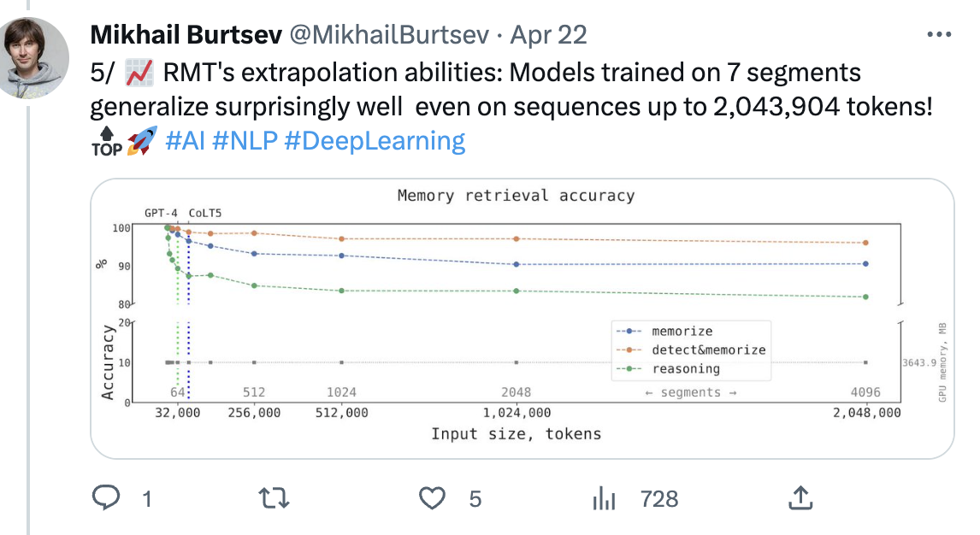The height and width of the screenshot is (535, 980).
Task: Click the reply count number 1
Action: 147,499
